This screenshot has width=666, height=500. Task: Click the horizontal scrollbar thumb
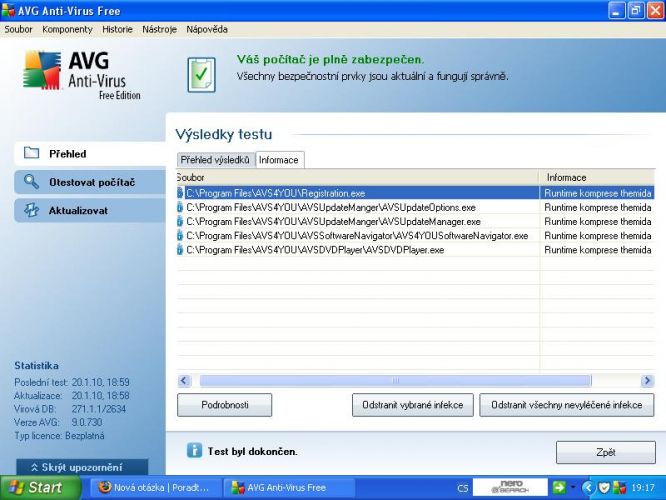(395, 380)
